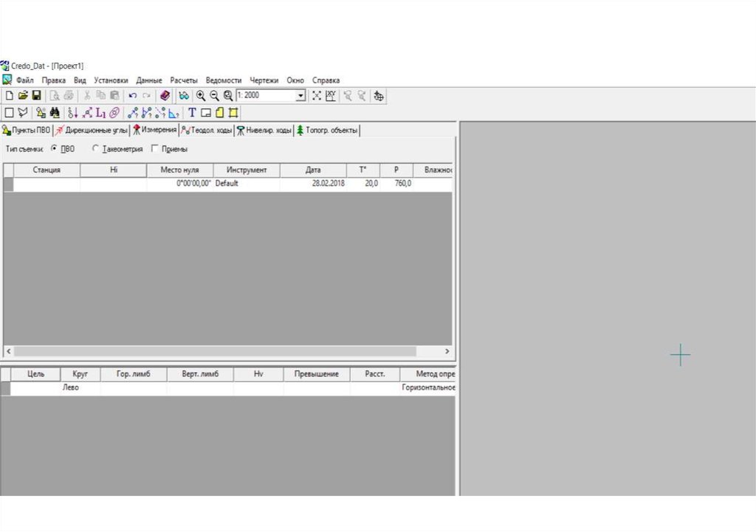Switch to the Теодол. ходы tab
Viewport: 756px width, 532px height.
coord(207,131)
